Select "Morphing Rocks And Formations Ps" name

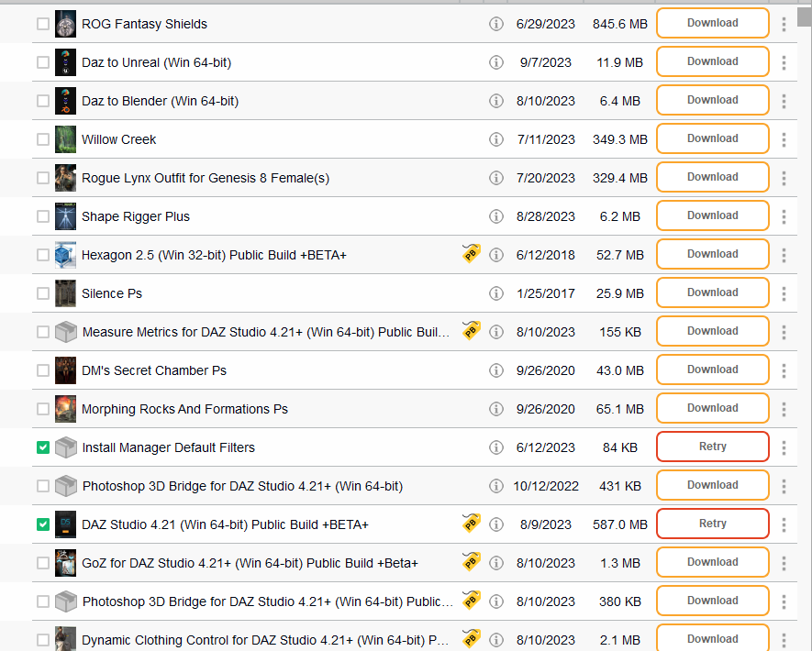pyautogui.click(x=184, y=409)
